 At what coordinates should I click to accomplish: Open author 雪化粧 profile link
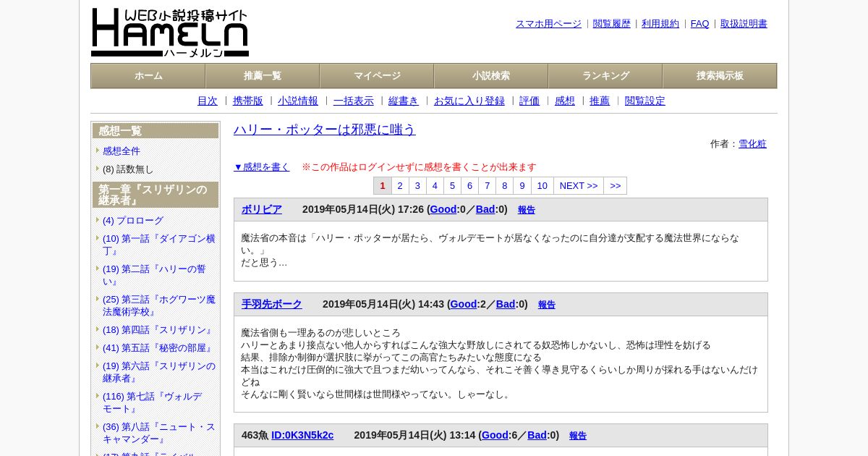point(752,144)
